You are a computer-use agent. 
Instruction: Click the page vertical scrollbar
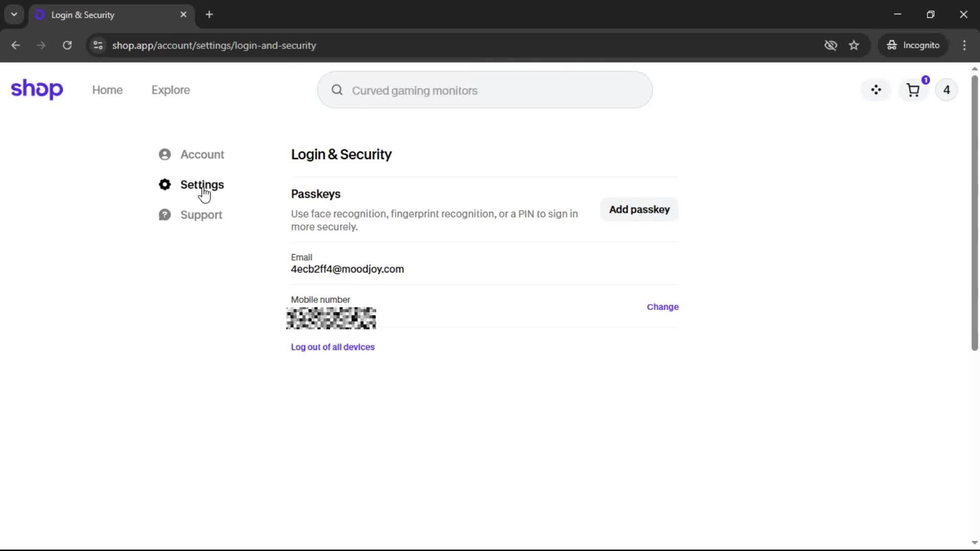coord(974,214)
